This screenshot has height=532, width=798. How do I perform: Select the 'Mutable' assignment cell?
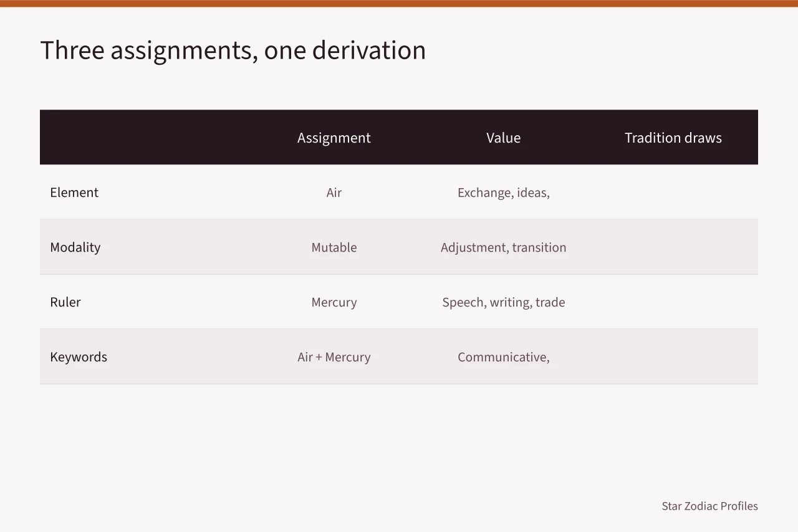pos(334,247)
